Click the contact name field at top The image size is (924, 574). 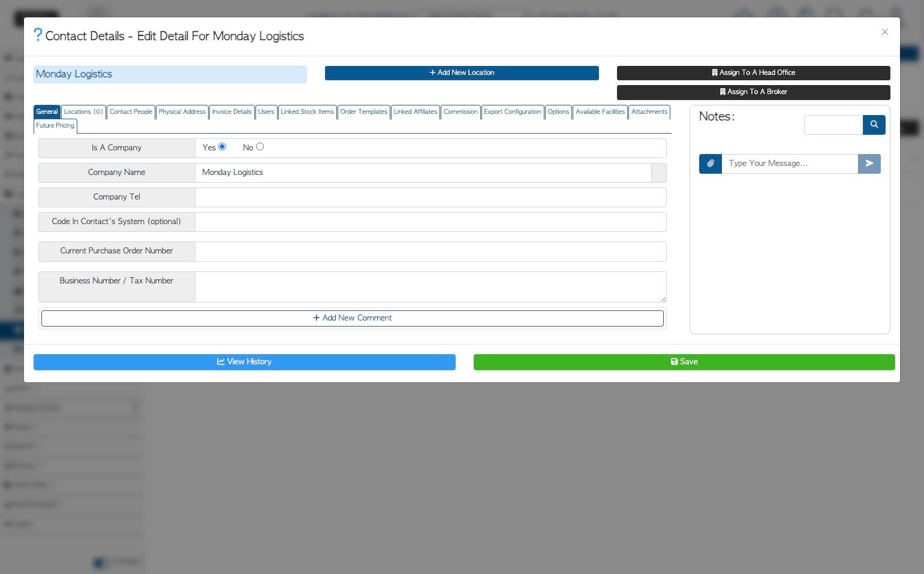tap(170, 74)
